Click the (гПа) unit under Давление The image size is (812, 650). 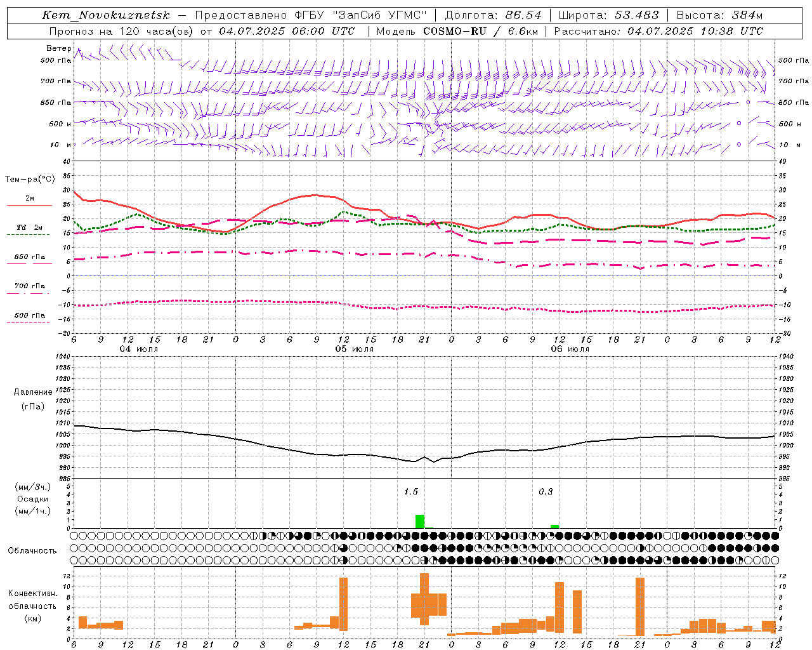[x=33, y=406]
